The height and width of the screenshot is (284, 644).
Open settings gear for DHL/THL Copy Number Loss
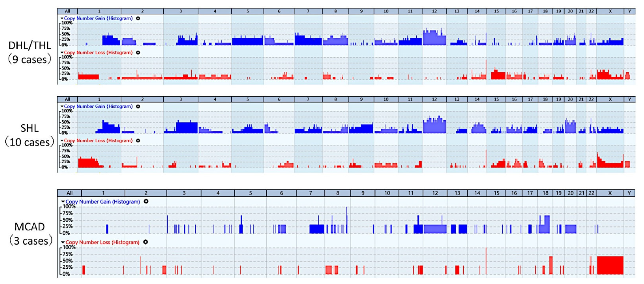click(138, 52)
